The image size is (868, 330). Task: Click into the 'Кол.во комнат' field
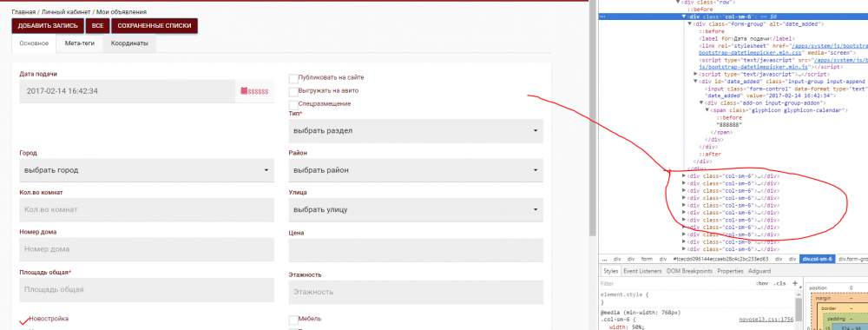(147, 210)
